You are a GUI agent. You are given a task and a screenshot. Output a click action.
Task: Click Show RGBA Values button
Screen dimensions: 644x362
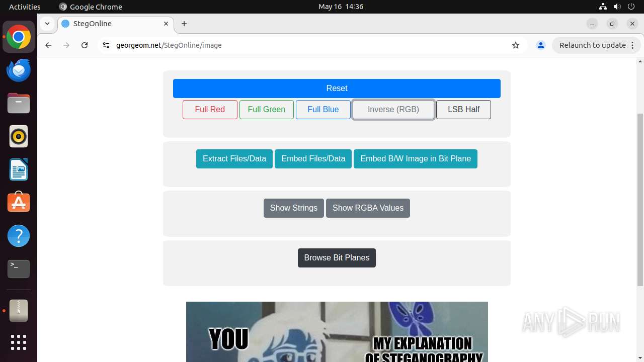(x=368, y=208)
